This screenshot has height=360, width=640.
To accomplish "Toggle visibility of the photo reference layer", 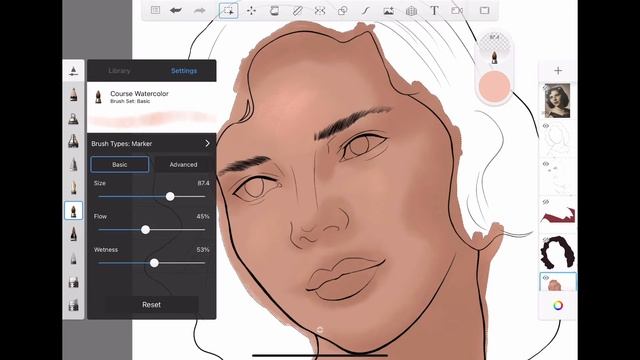I will [x=545, y=87].
